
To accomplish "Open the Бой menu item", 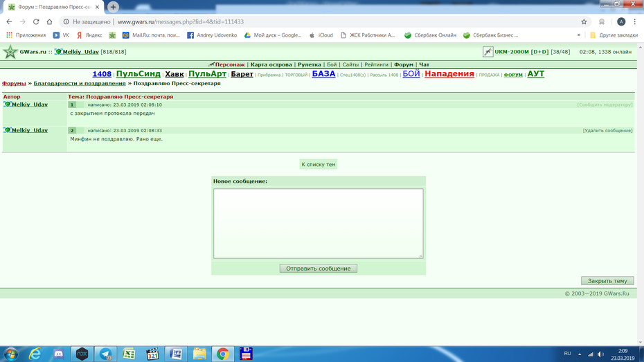I will (x=332, y=64).
